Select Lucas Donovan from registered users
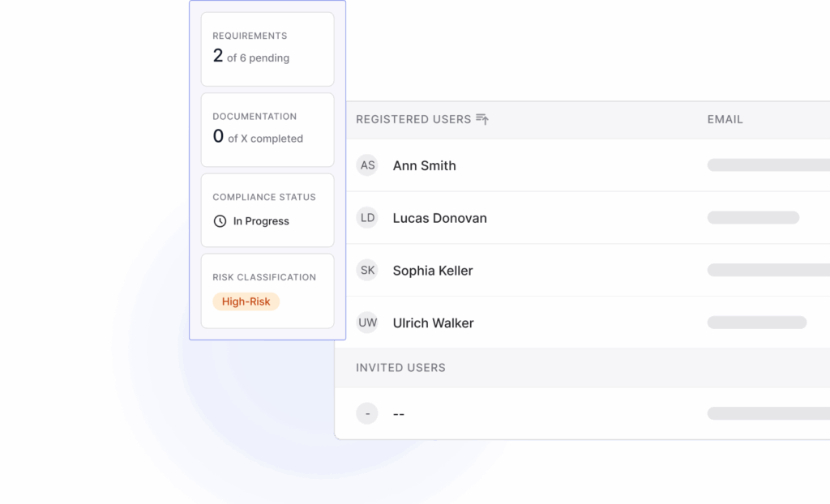830x504 pixels. pyautogui.click(x=439, y=217)
